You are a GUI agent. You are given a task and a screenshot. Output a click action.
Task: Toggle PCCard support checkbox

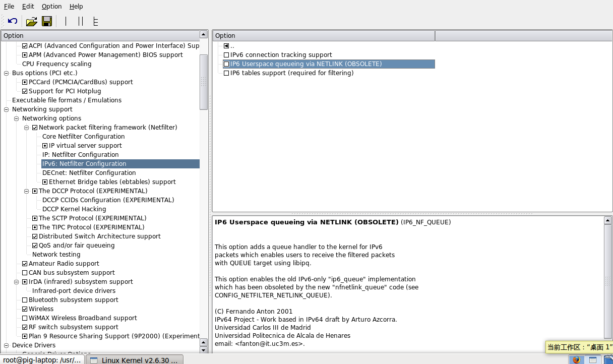[x=25, y=82]
